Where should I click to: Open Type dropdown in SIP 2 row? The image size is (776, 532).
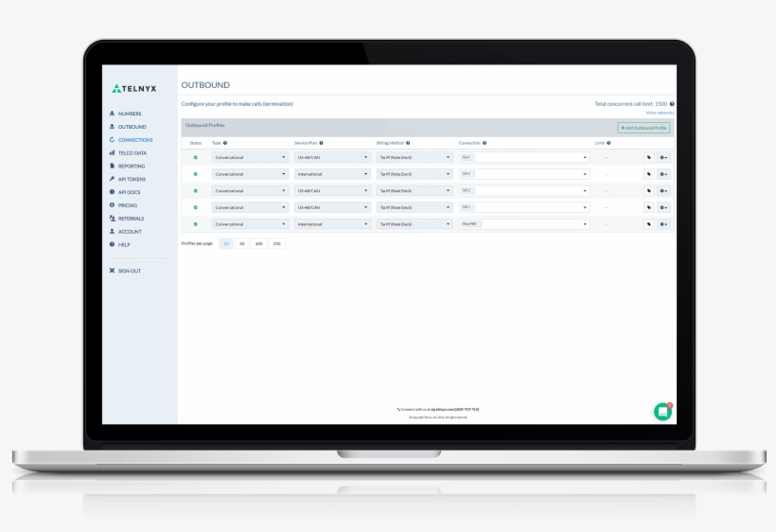point(250,190)
